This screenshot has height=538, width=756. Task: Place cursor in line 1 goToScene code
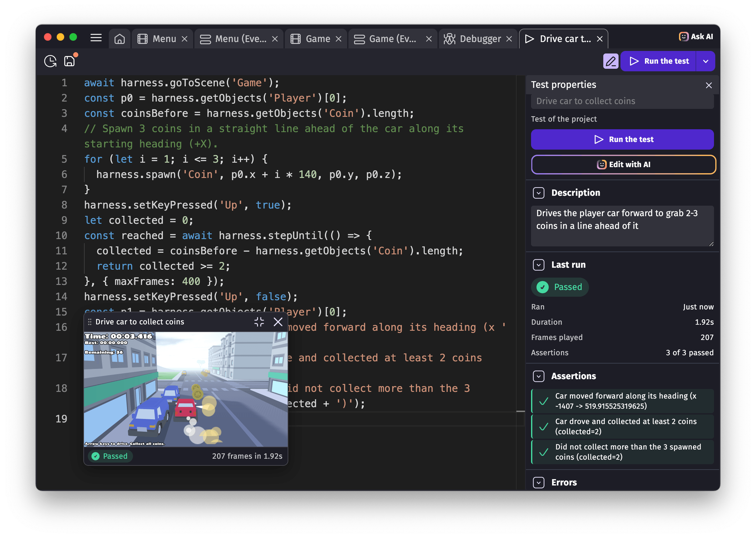pos(181,83)
